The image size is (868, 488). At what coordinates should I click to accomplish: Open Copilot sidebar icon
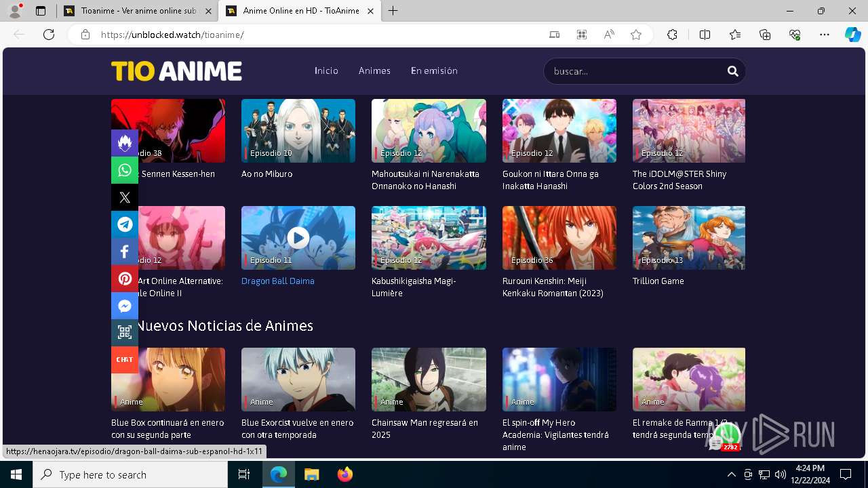[852, 35]
